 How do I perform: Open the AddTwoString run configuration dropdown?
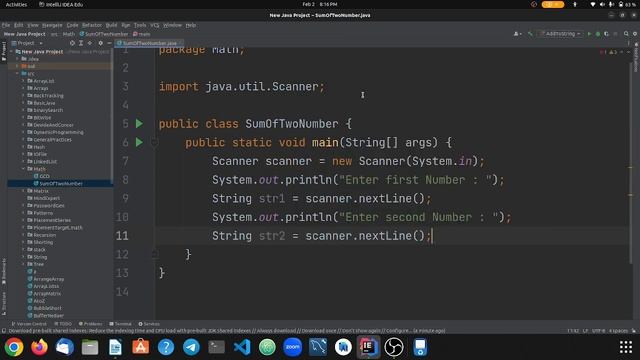pyautogui.click(x=560, y=34)
